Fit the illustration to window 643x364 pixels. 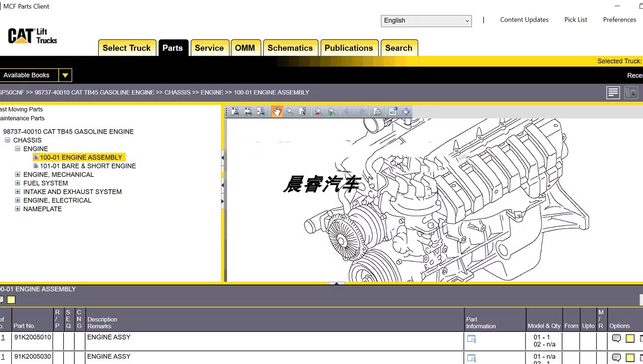point(406,112)
